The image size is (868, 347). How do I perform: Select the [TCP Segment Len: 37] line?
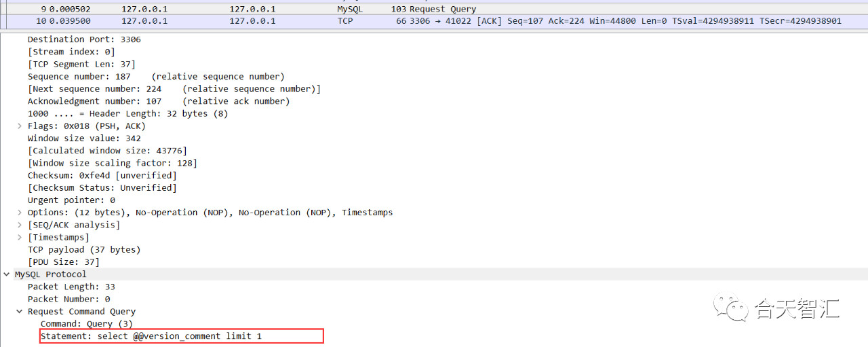tap(81, 64)
